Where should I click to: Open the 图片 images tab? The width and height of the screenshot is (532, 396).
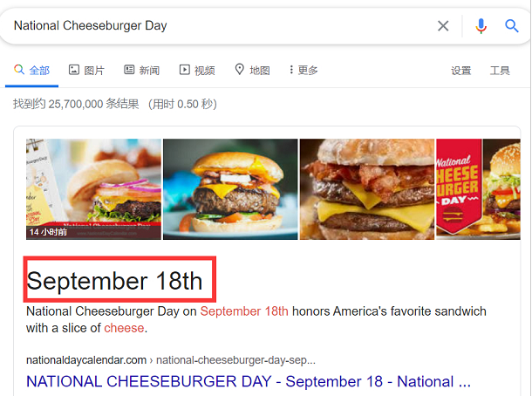[86, 71]
